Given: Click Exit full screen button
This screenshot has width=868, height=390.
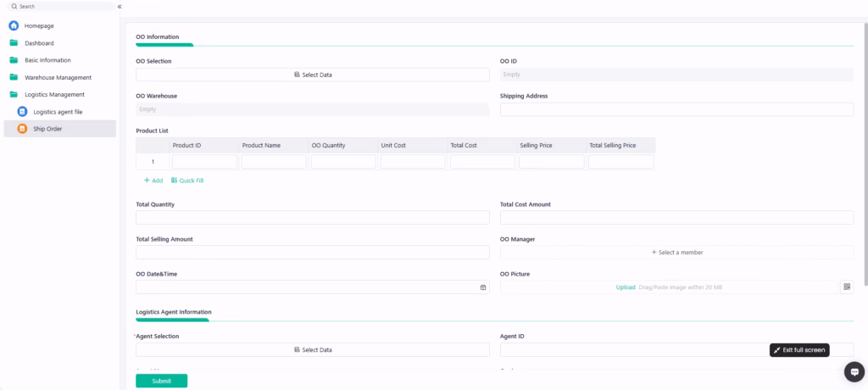Looking at the screenshot, I should (798, 350).
